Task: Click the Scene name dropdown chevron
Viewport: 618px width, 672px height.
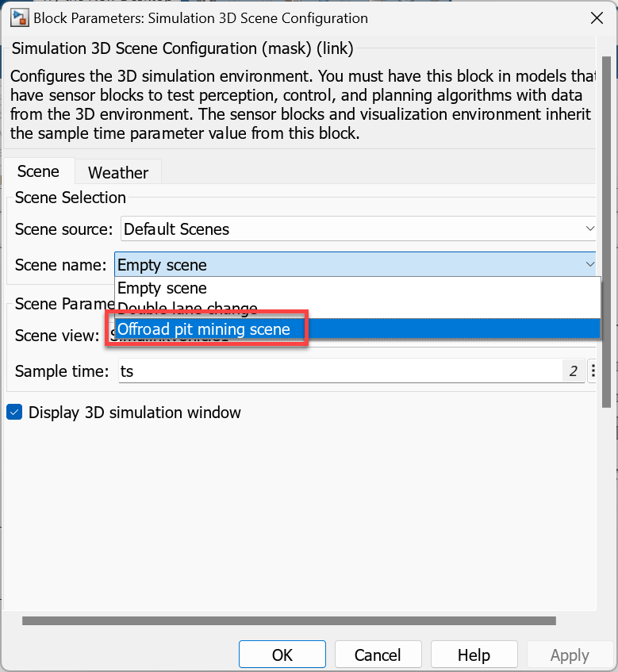Action: coord(590,264)
